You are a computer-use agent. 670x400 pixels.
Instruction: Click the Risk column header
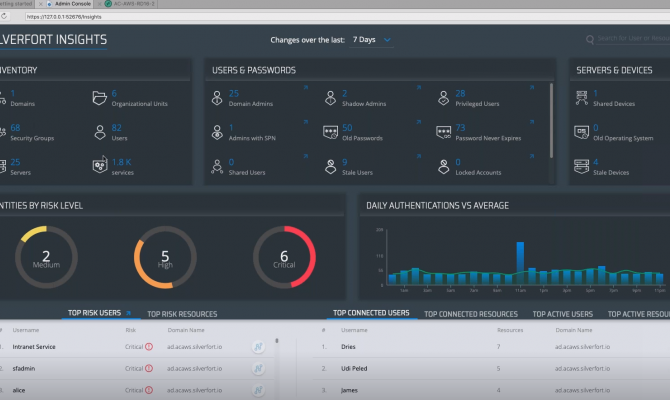(130, 330)
